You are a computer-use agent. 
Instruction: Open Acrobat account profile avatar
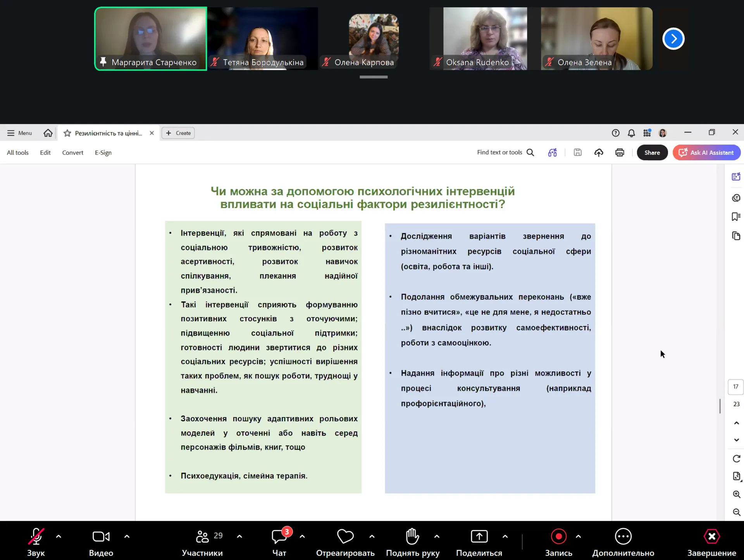coord(663,133)
